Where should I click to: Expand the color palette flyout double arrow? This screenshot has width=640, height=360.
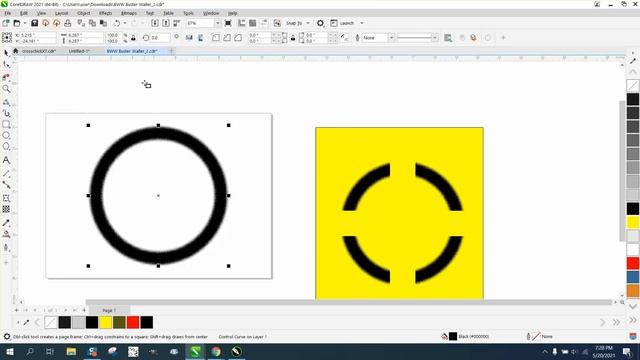(x=616, y=322)
